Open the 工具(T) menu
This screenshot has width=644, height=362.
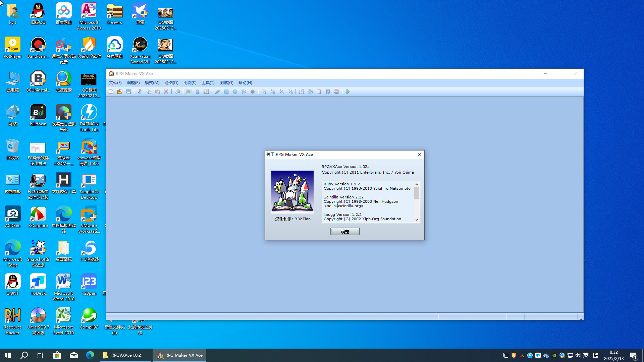click(x=208, y=83)
